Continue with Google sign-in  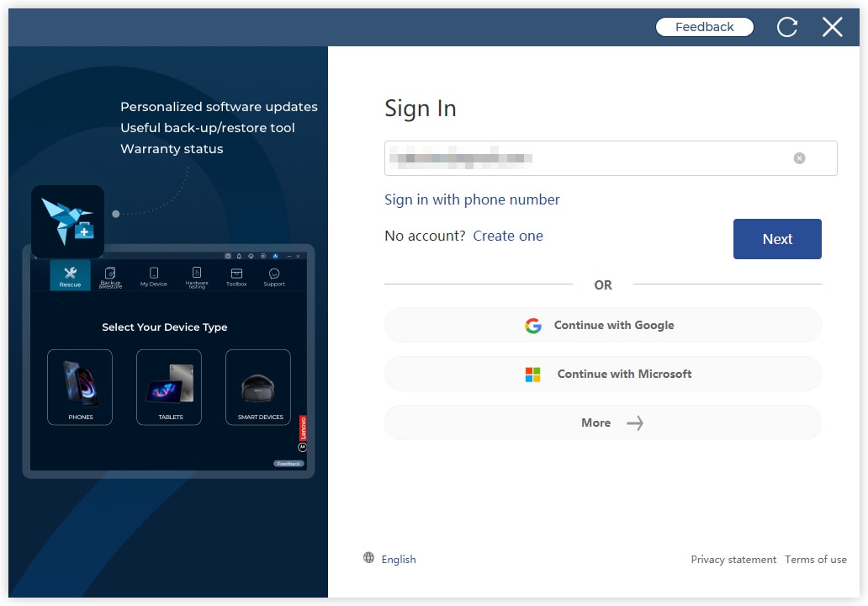pos(602,325)
